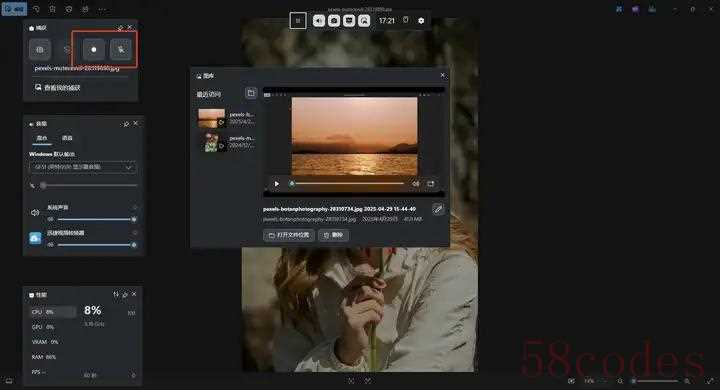
Task: Click the open file location button
Action: [289, 235]
